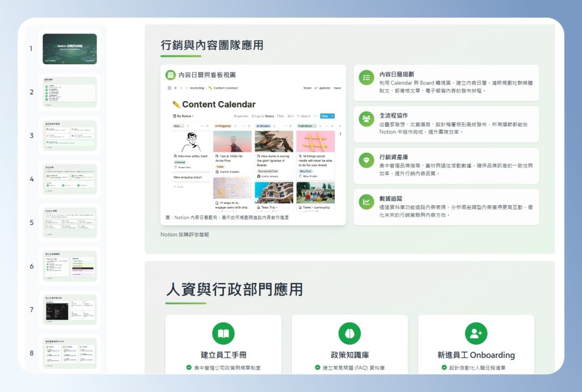Image resolution: width=582 pixels, height=392 pixels.
Task: Select Marketing in the breadcrumb path
Action: click(x=196, y=88)
